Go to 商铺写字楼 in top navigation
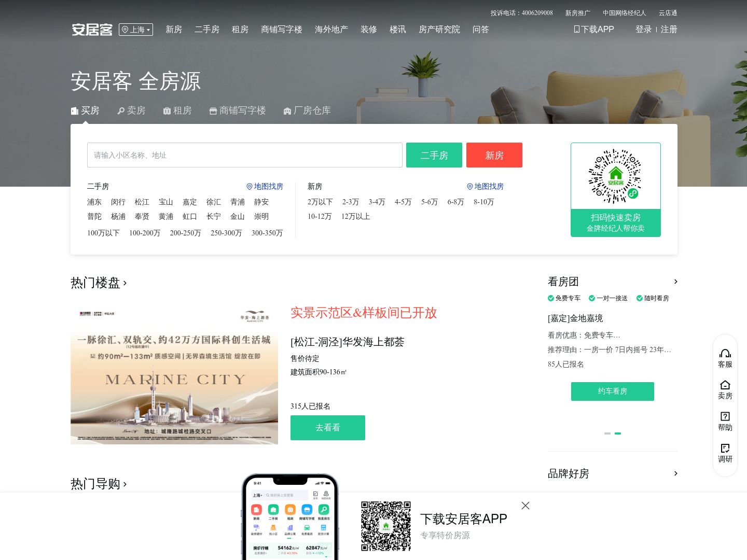 click(282, 30)
